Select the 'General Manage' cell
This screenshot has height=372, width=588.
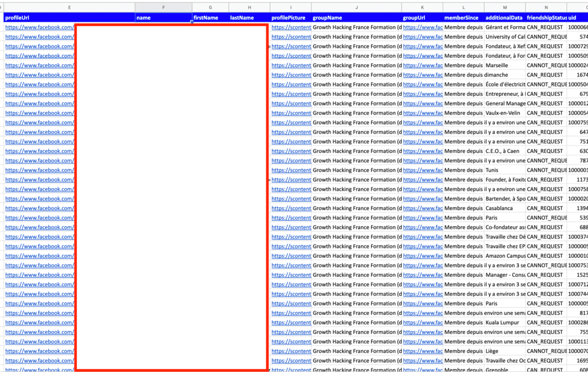(505, 103)
